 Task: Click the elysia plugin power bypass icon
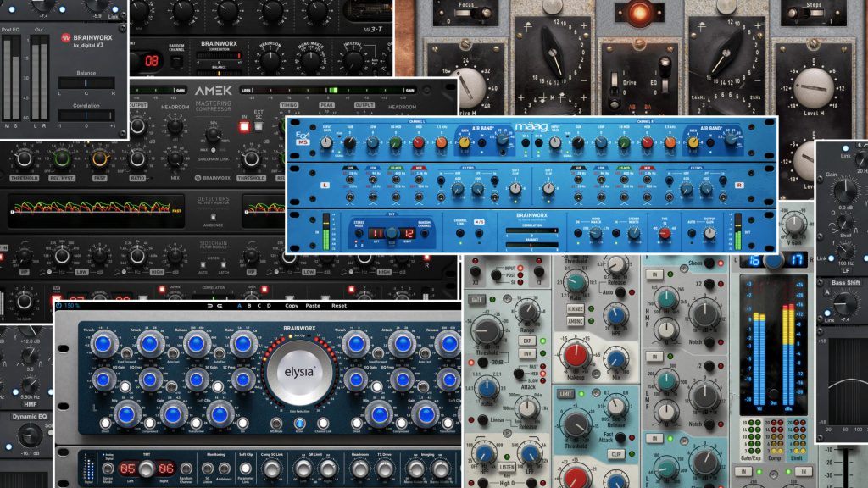tap(59, 305)
